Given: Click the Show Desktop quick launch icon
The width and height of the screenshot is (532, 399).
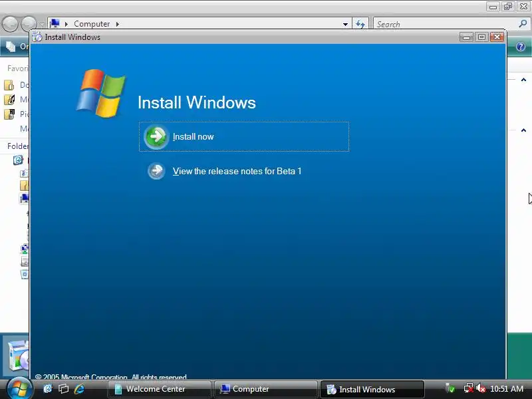Looking at the screenshot, I should [47, 389].
